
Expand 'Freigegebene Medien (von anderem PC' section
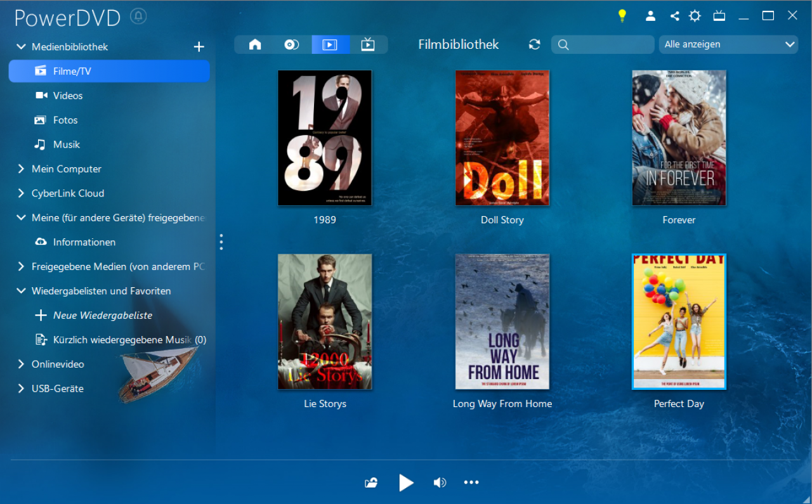click(x=21, y=267)
